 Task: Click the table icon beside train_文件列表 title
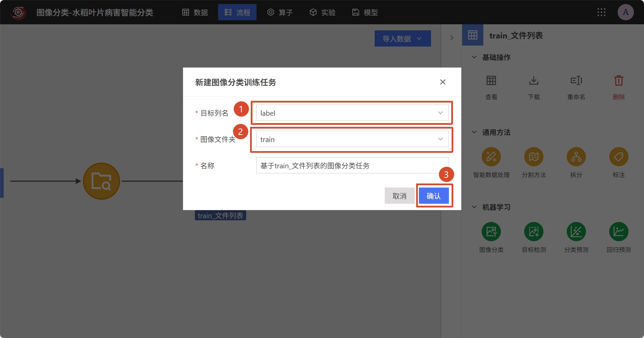tap(473, 35)
